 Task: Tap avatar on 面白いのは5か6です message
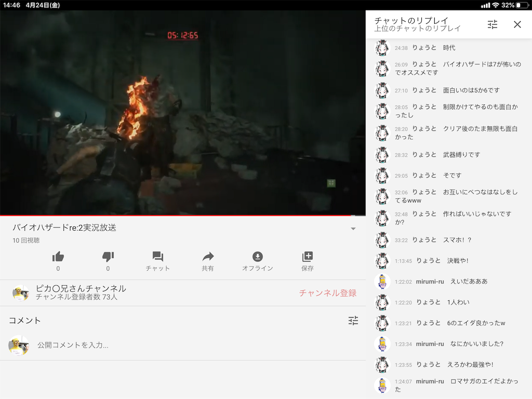pos(382,90)
